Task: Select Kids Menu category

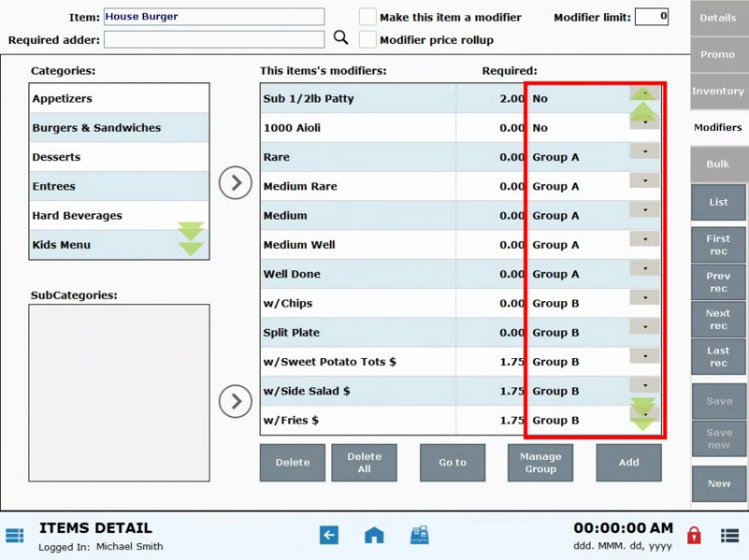Action: point(119,245)
